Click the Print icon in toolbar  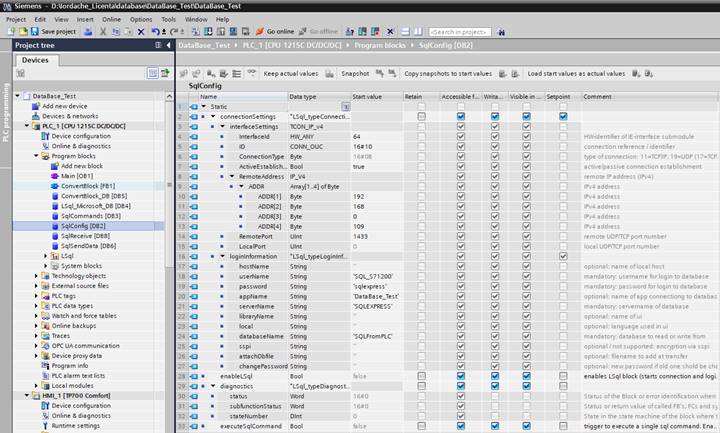[x=86, y=32]
